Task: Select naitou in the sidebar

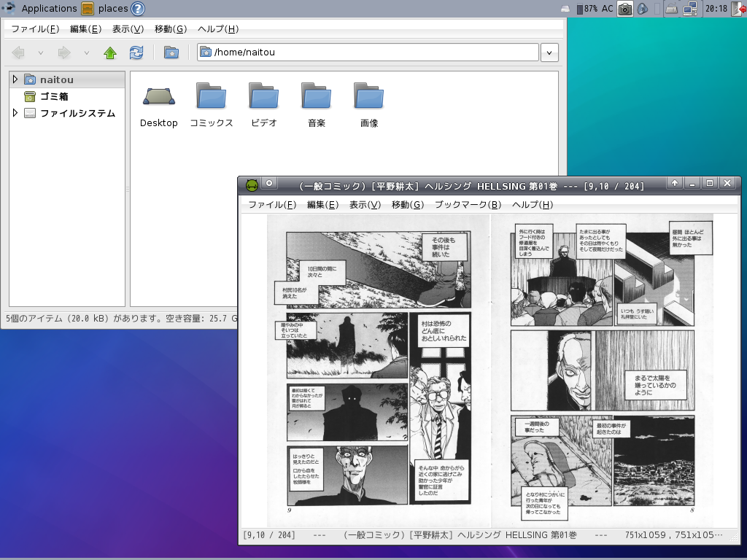Action: click(57, 79)
